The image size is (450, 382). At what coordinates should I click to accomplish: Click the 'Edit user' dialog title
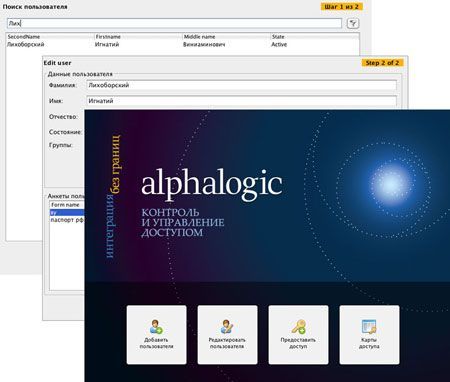coord(57,63)
